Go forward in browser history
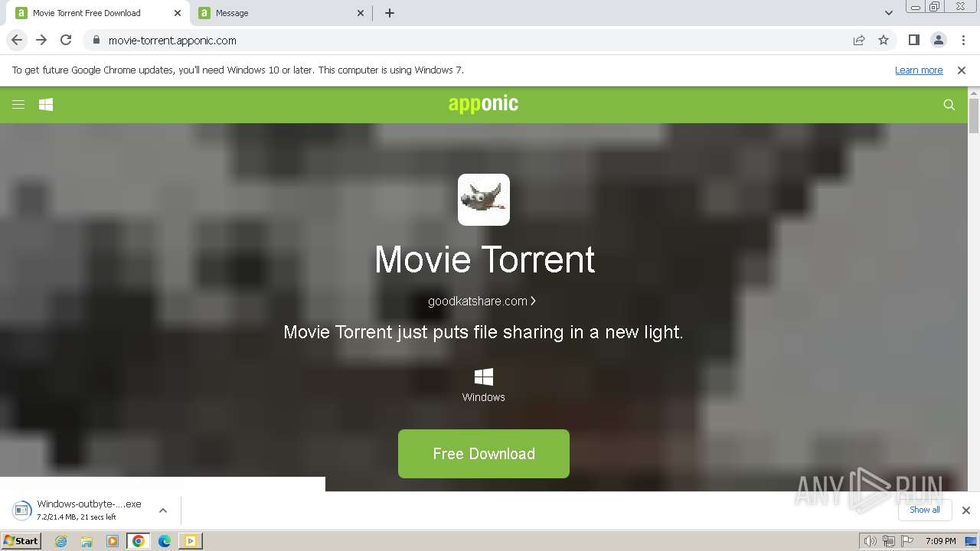980x551 pixels. pyautogui.click(x=41, y=40)
